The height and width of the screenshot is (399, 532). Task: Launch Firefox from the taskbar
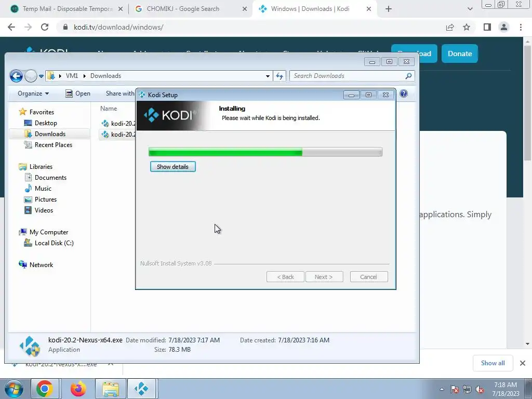coord(78,389)
